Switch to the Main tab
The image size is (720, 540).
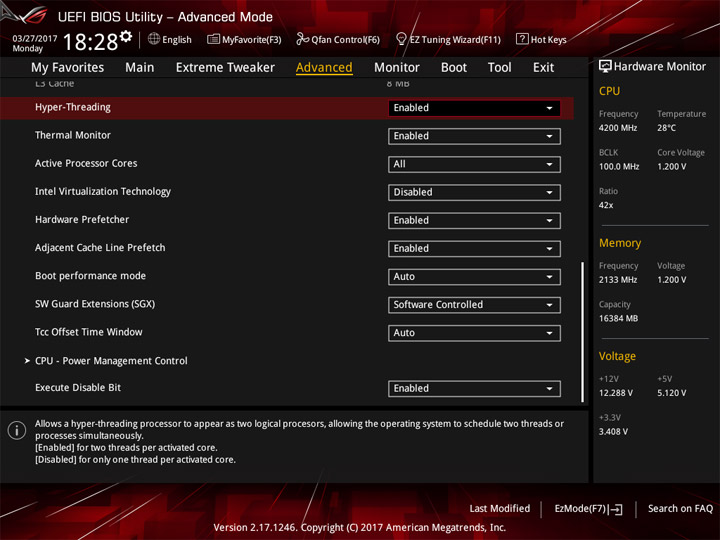140,68
